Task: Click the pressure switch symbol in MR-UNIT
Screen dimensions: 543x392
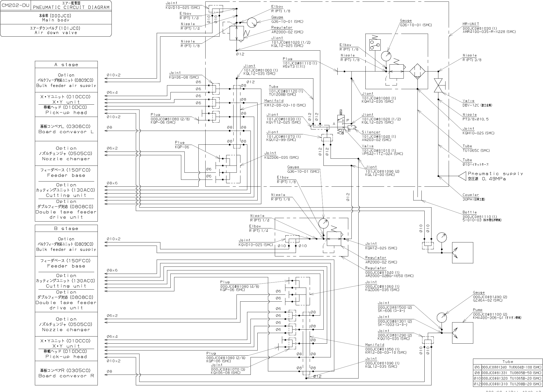Action: 375,45
